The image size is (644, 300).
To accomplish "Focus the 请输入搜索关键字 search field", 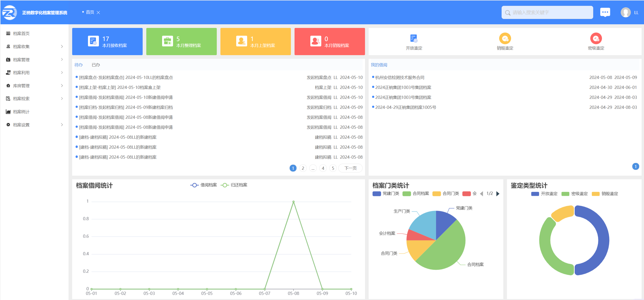I will 547,12.
